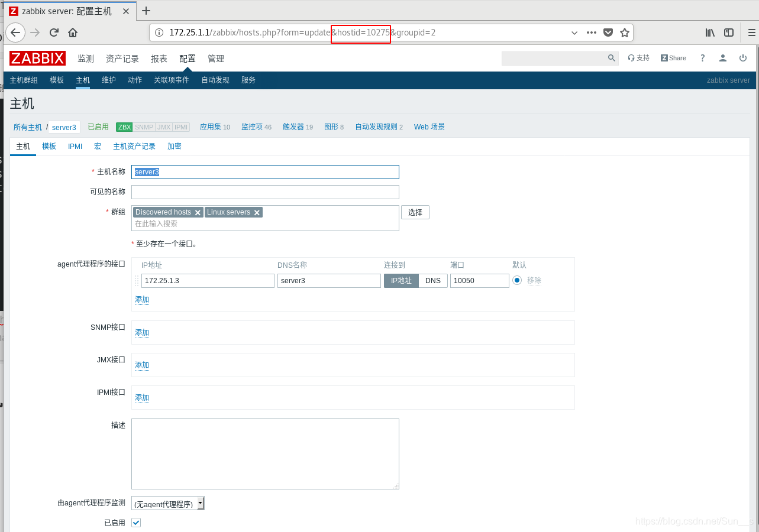Click the search magnifier icon
The width and height of the screenshot is (759, 532).
tap(612, 58)
